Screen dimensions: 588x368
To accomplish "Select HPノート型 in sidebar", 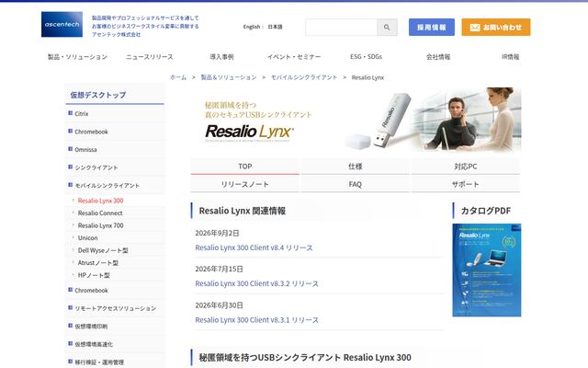I will point(94,275).
